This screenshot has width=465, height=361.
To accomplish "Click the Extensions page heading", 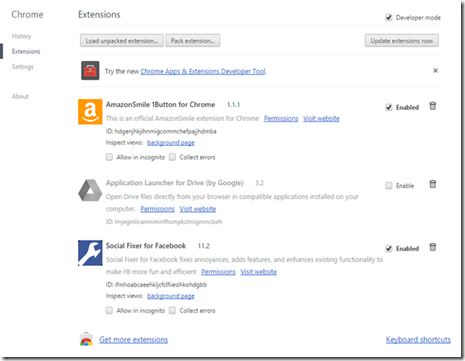I will pyautogui.click(x=99, y=14).
